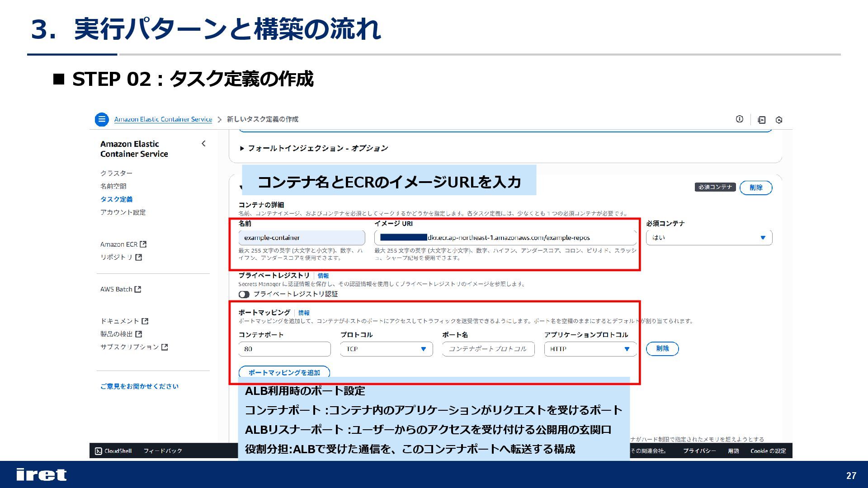This screenshot has height=488, width=868.
Task: Click ポートマッピングを追加 button
Action: coord(284,372)
